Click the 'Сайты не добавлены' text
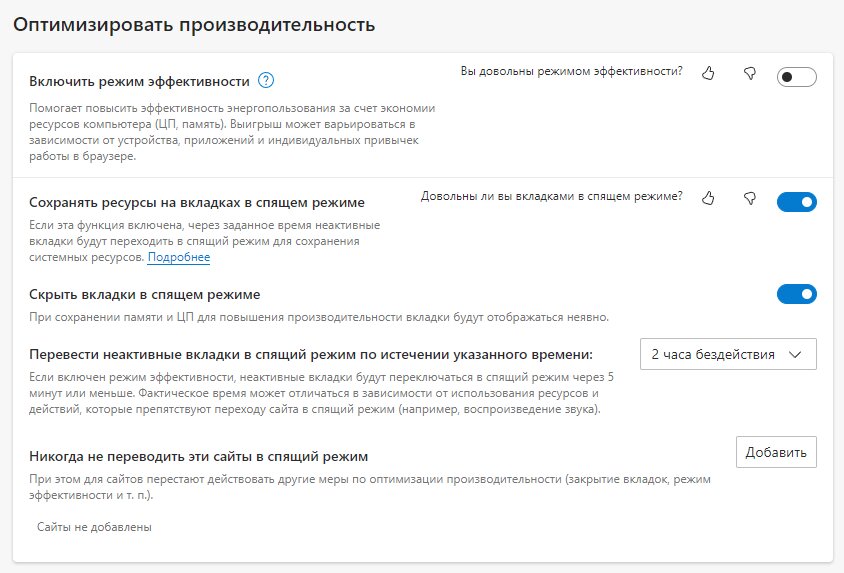The height and width of the screenshot is (573, 844). coord(94,527)
